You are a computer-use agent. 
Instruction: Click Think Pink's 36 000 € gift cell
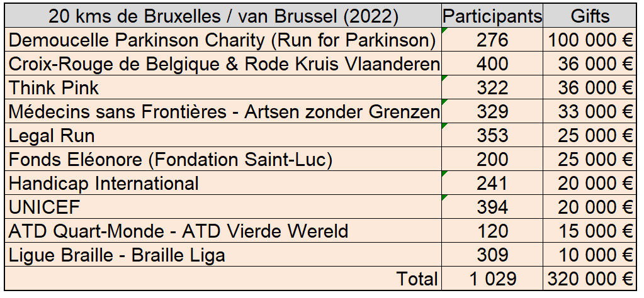pyautogui.click(x=590, y=87)
